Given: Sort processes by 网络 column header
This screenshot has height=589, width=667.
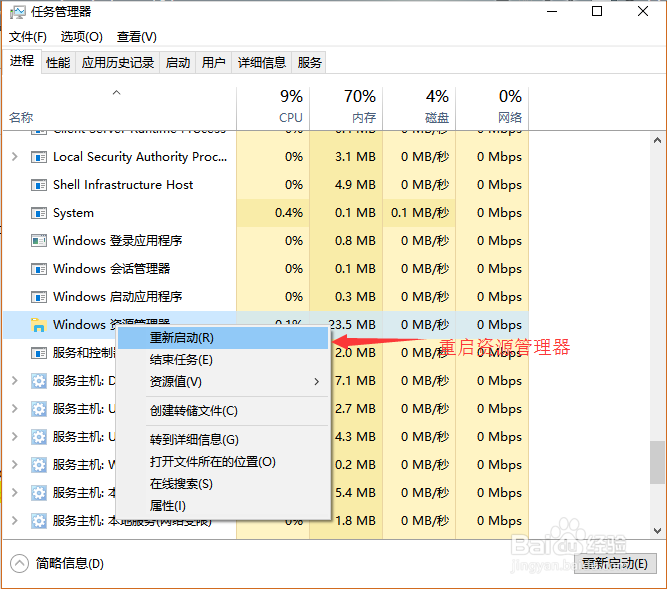Looking at the screenshot, I should tap(493, 108).
